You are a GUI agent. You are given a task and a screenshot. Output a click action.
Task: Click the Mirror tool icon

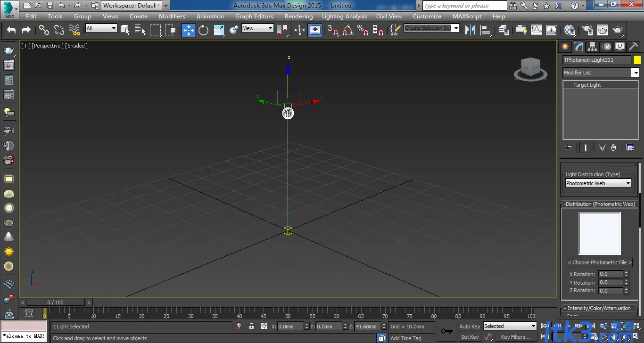pos(470,30)
